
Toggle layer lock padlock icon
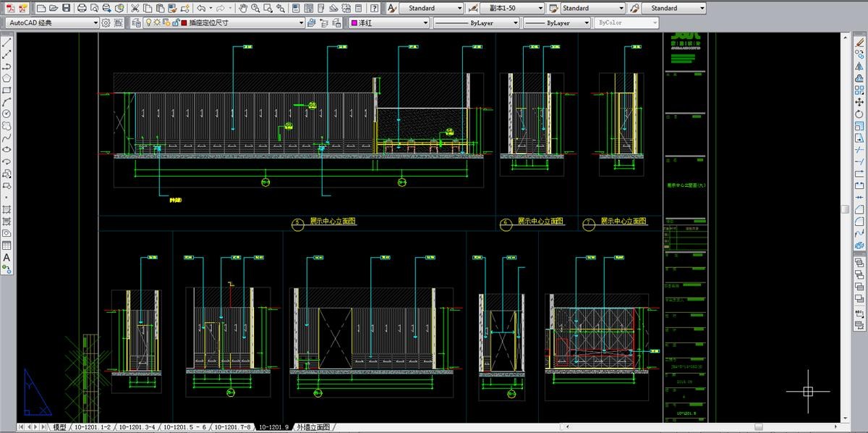click(174, 22)
